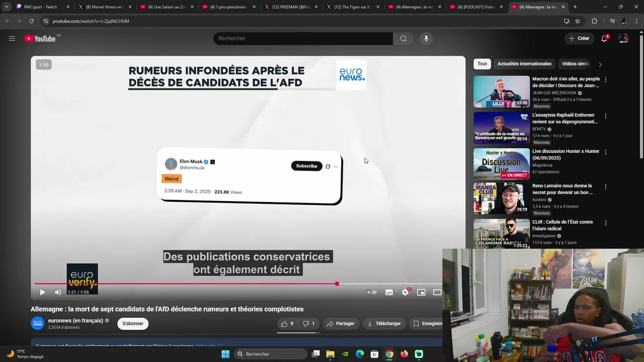Open a new browser tab
This screenshot has height=362, width=644.
click(x=575, y=7)
